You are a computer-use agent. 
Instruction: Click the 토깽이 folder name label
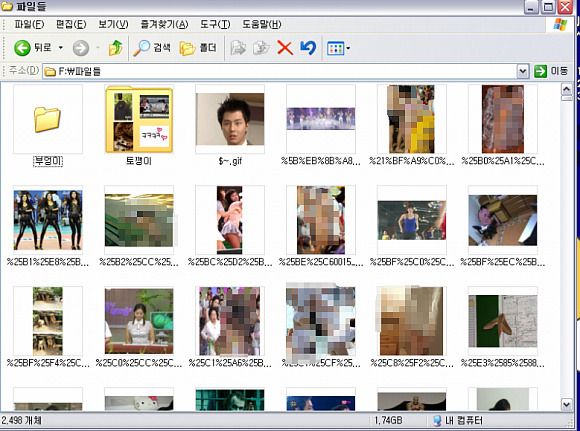tap(139, 161)
